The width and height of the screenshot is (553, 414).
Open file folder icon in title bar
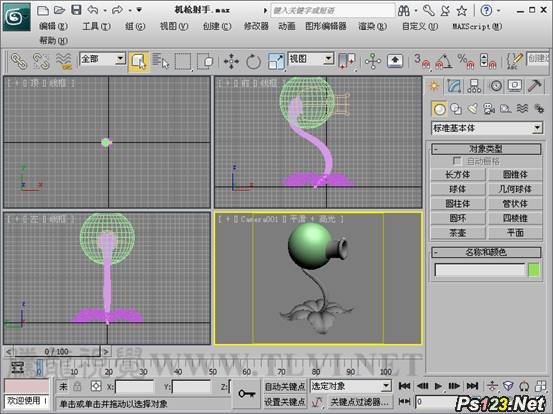[x=59, y=10]
